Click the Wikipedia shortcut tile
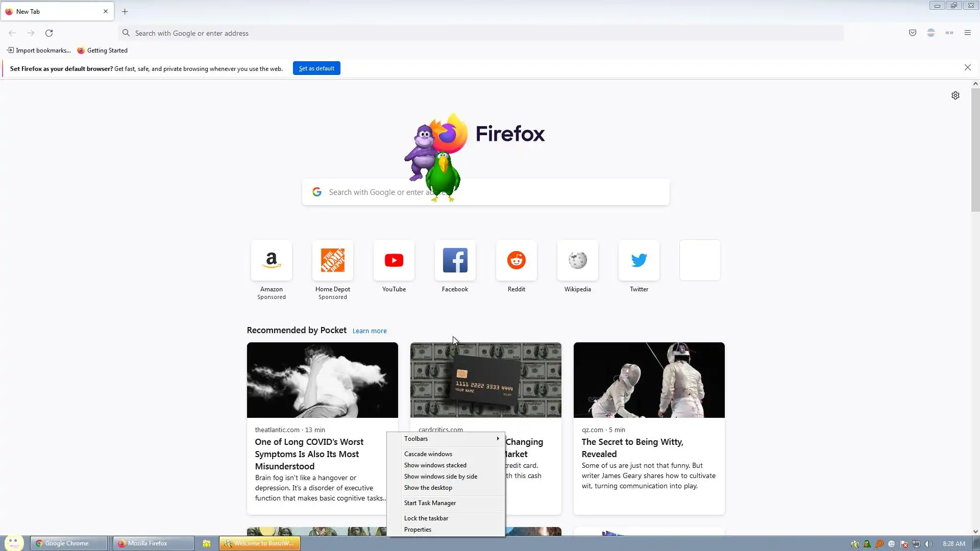This screenshot has width=980, height=551. pos(577,261)
